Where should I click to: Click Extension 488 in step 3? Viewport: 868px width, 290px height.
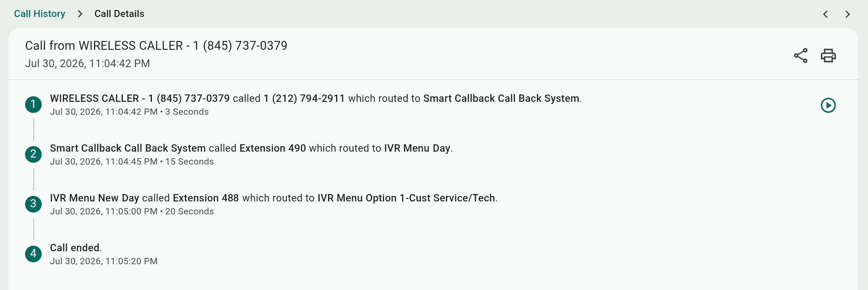point(206,198)
